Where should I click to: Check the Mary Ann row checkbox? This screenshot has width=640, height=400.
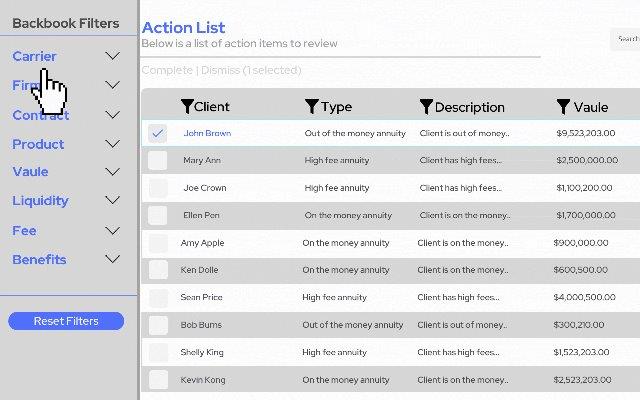point(158,160)
